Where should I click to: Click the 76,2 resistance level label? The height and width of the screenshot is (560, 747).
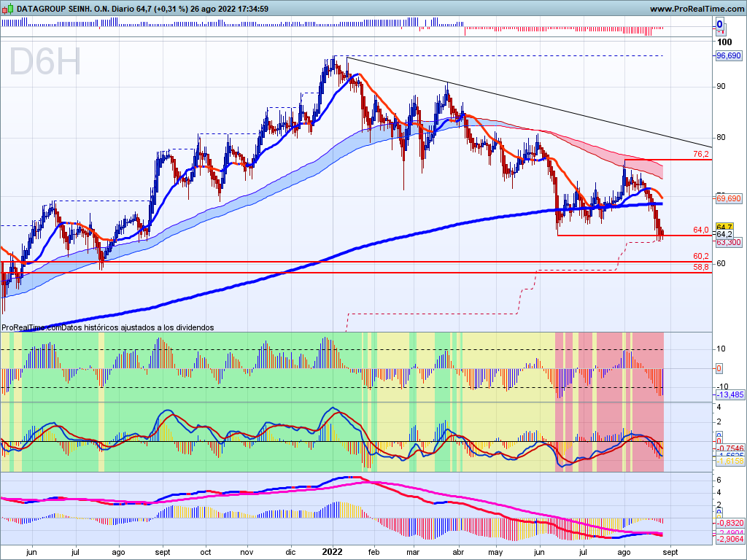pos(701,155)
